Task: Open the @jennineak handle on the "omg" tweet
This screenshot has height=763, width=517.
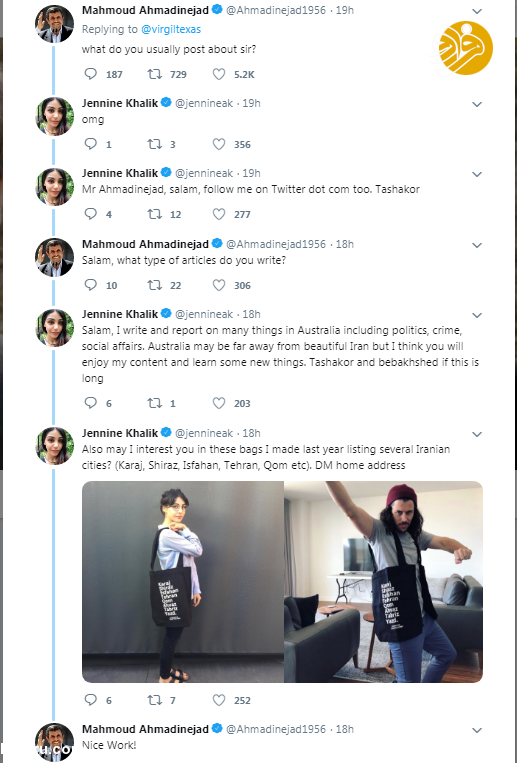Action: click(x=203, y=103)
